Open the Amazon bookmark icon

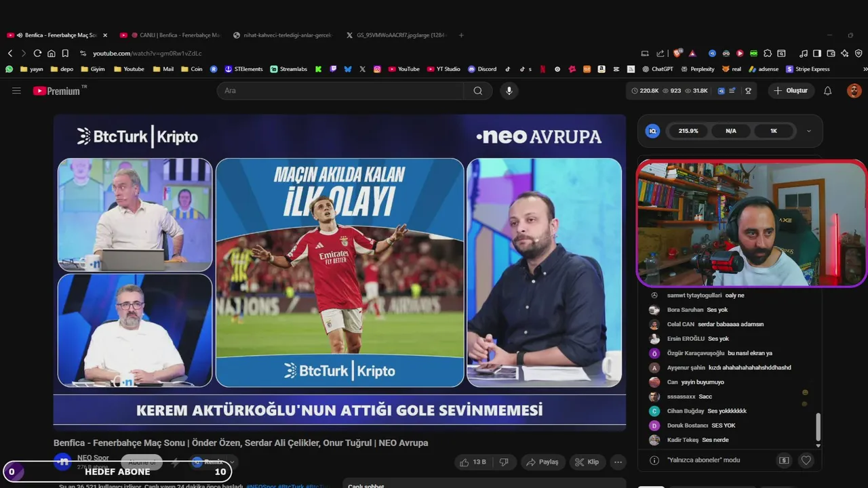pos(601,69)
